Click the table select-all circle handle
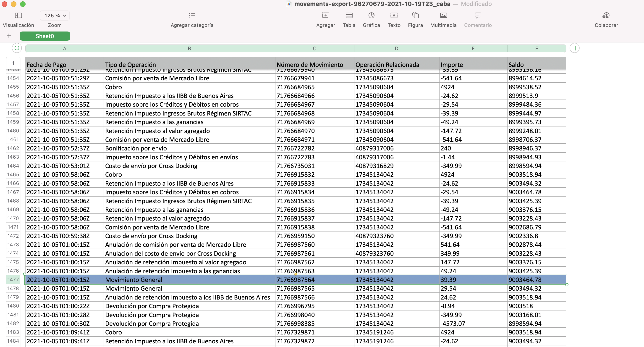The height and width of the screenshot is (347, 644). [x=17, y=48]
